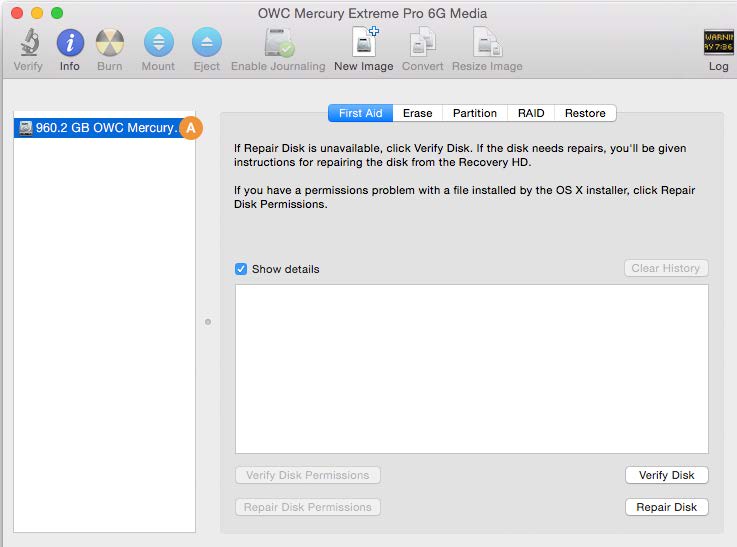Select the 960.2 GB OWC Mercury disk
This screenshot has height=547, width=737.
[x=104, y=128]
